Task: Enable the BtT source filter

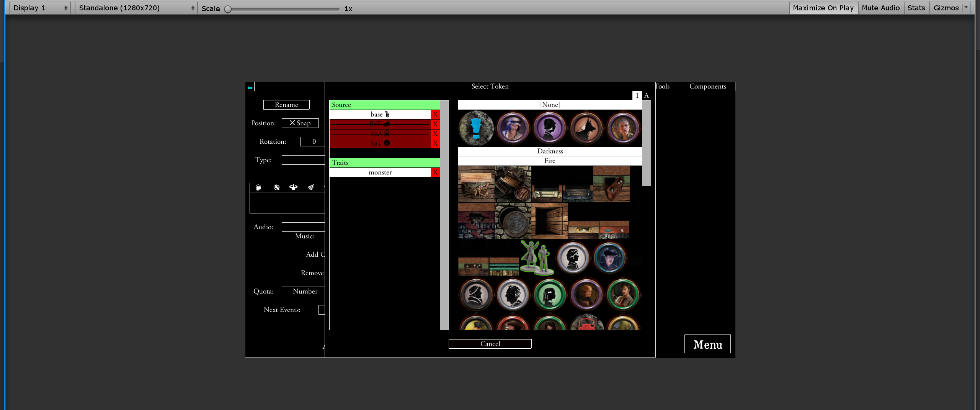Action: click(380, 124)
